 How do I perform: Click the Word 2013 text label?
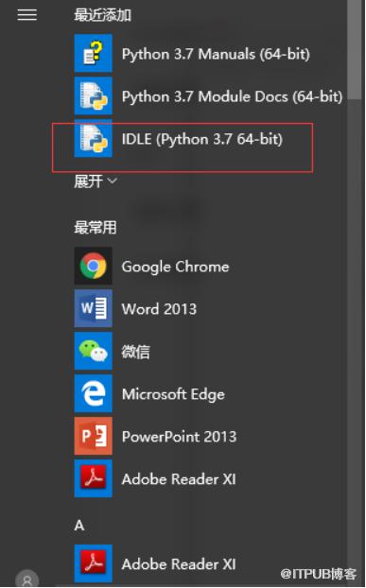tap(159, 309)
